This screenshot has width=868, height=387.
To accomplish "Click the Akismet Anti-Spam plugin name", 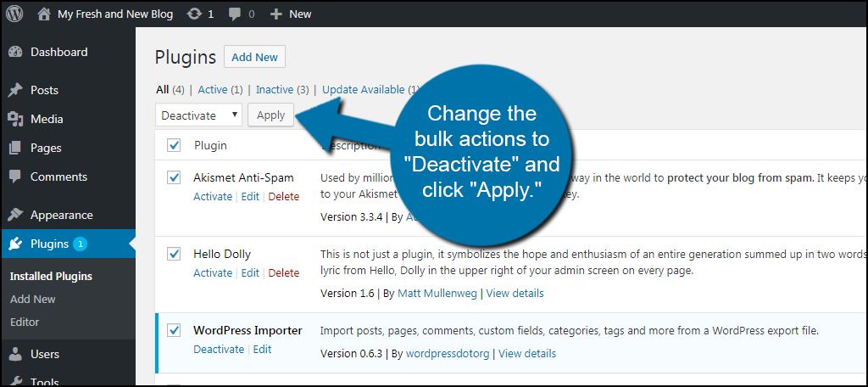I will tap(243, 177).
